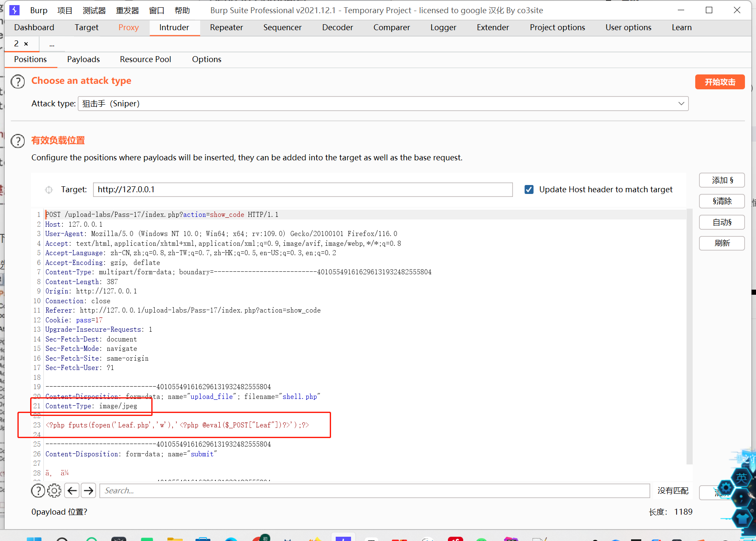Click the 添加 § button

click(x=722, y=180)
